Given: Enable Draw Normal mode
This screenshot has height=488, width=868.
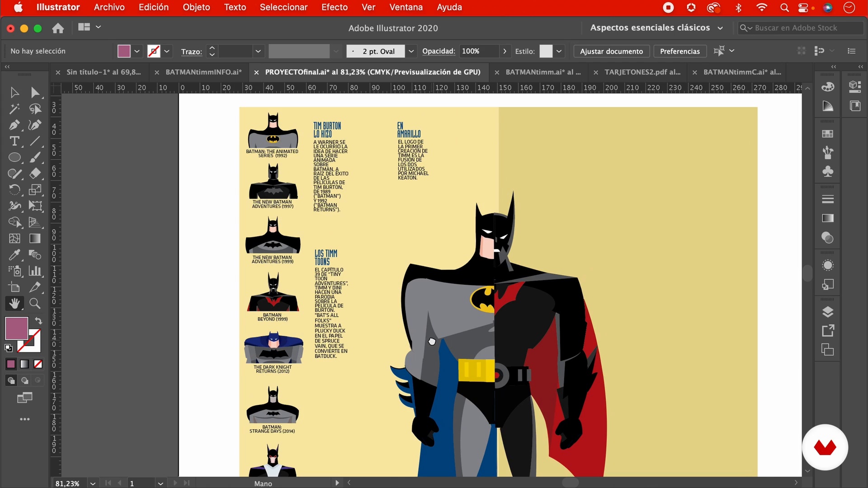Looking at the screenshot, I should (x=11, y=380).
